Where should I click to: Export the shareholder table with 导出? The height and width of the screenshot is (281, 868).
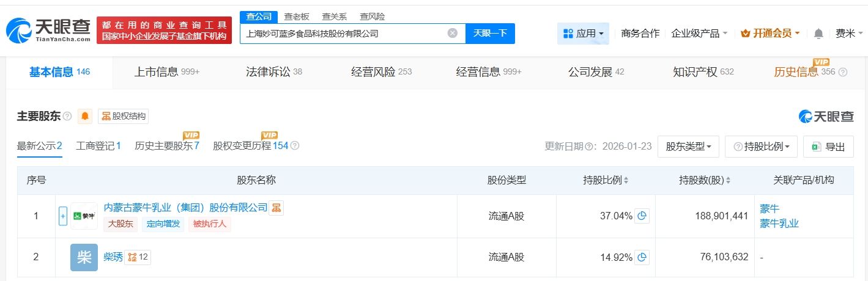pyautogui.click(x=828, y=147)
